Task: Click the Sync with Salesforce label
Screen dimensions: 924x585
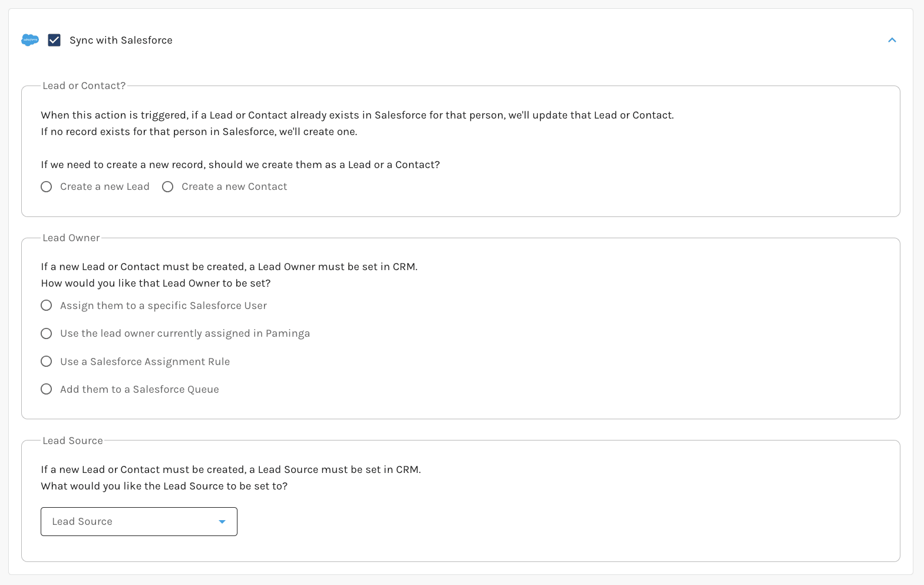Action: point(121,40)
